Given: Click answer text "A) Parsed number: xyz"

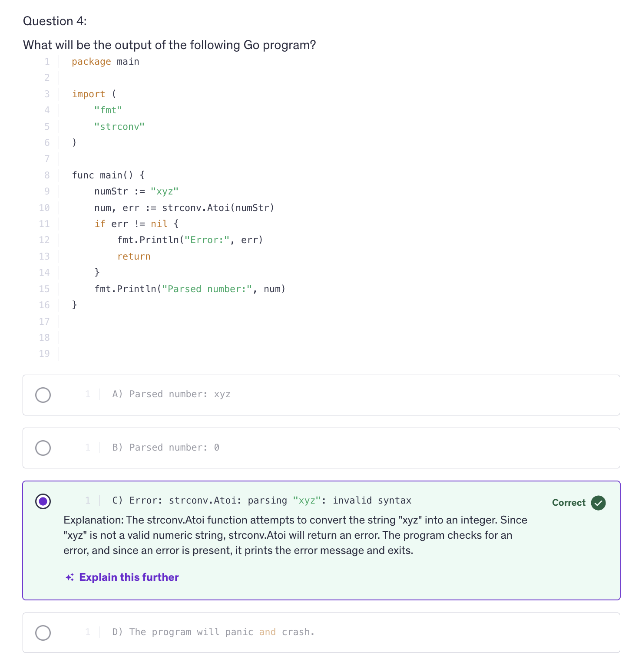Looking at the screenshot, I should [x=171, y=394].
